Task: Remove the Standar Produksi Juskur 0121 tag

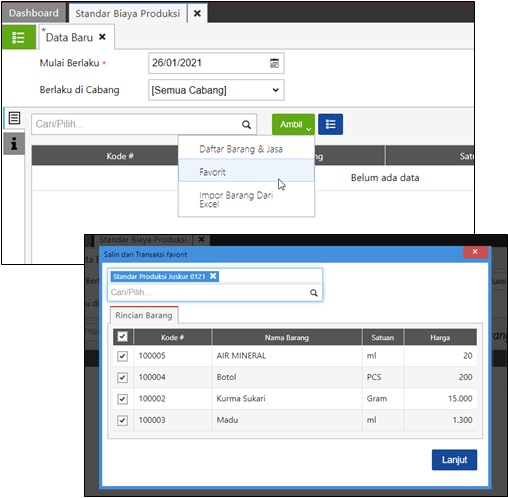Action: pos(213,276)
